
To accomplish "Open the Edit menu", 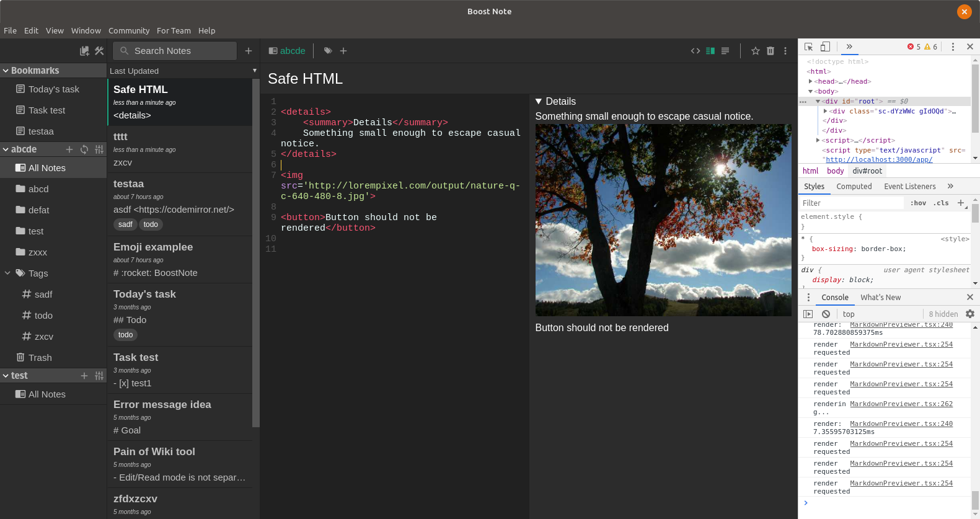I will point(31,30).
